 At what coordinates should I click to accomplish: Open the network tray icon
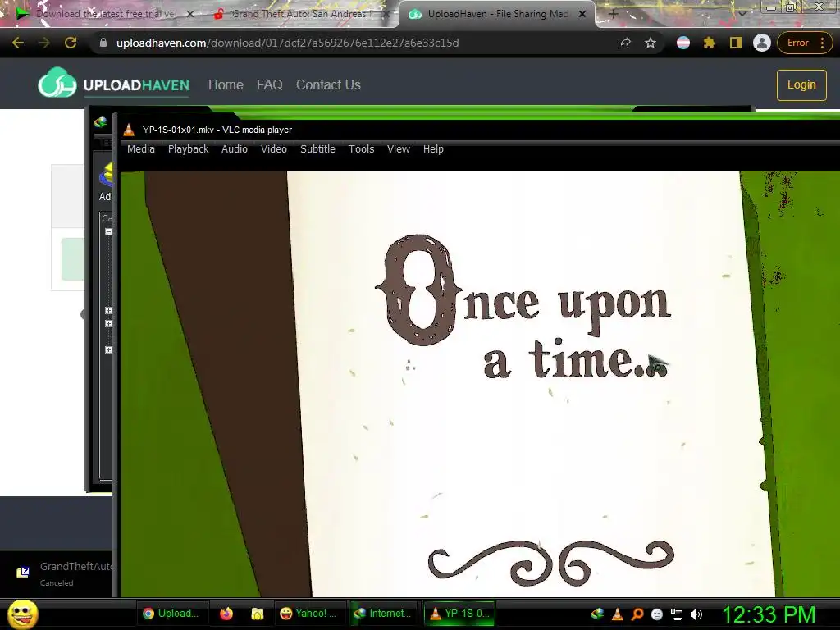point(677,615)
